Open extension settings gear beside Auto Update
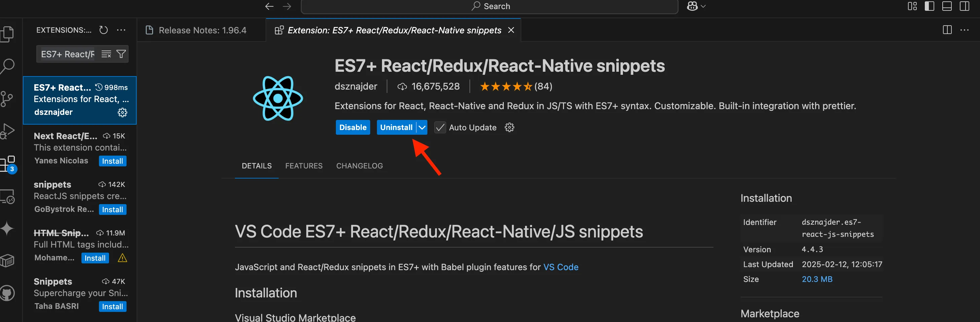This screenshot has height=322, width=980. [509, 127]
